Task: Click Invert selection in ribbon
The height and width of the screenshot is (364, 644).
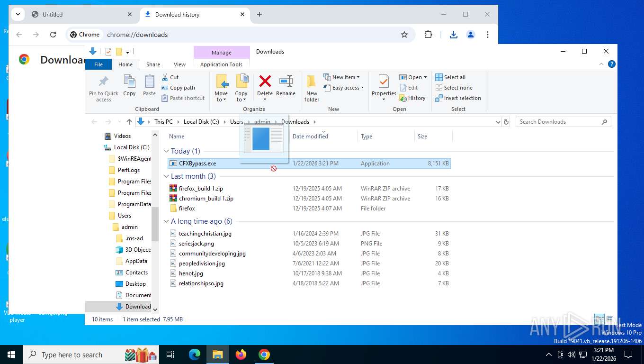Action: tap(458, 98)
